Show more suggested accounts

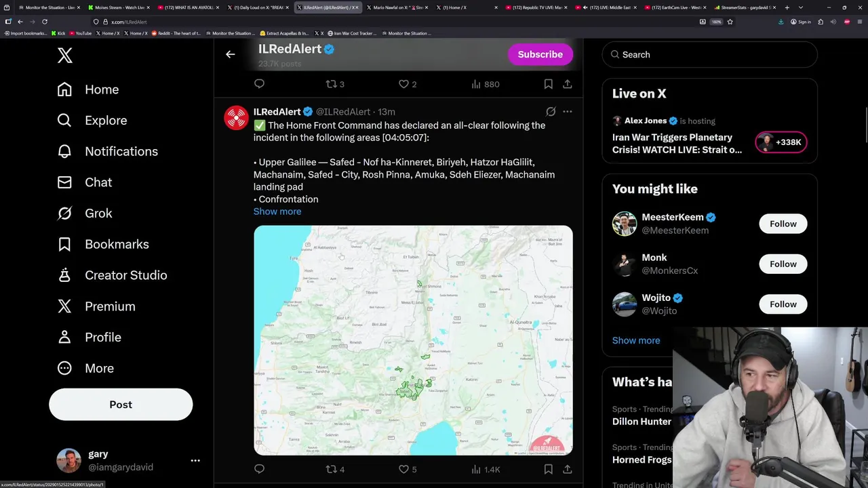(636, 340)
